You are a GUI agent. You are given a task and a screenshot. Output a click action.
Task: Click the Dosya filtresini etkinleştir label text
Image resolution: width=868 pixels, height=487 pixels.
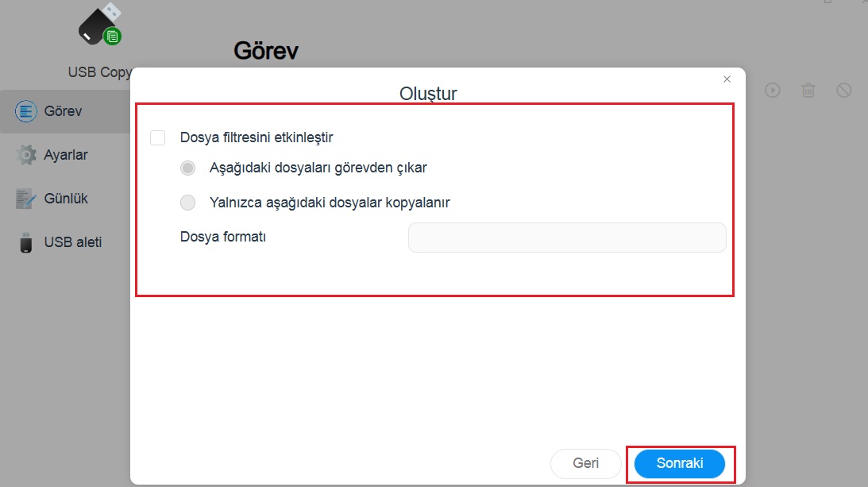(x=257, y=137)
